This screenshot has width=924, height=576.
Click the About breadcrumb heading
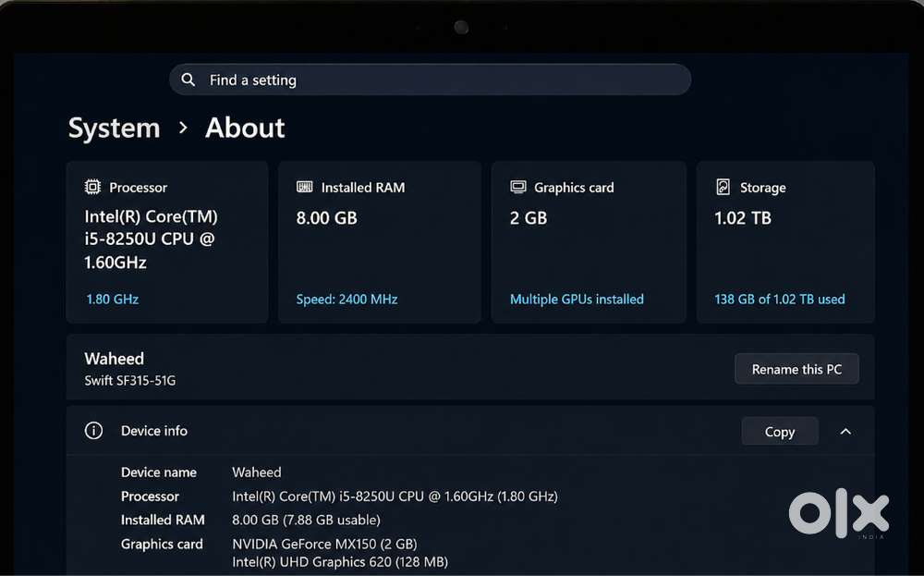tap(245, 128)
